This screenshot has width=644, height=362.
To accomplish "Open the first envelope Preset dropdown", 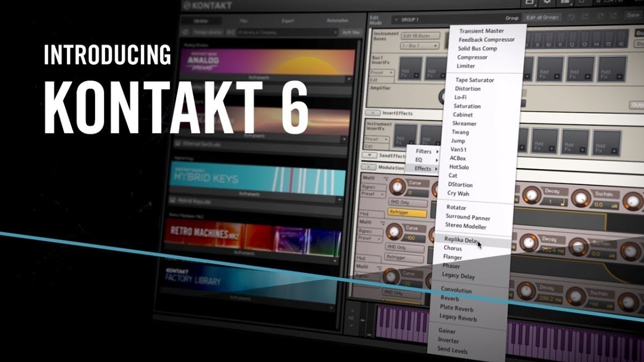I will (x=373, y=195).
